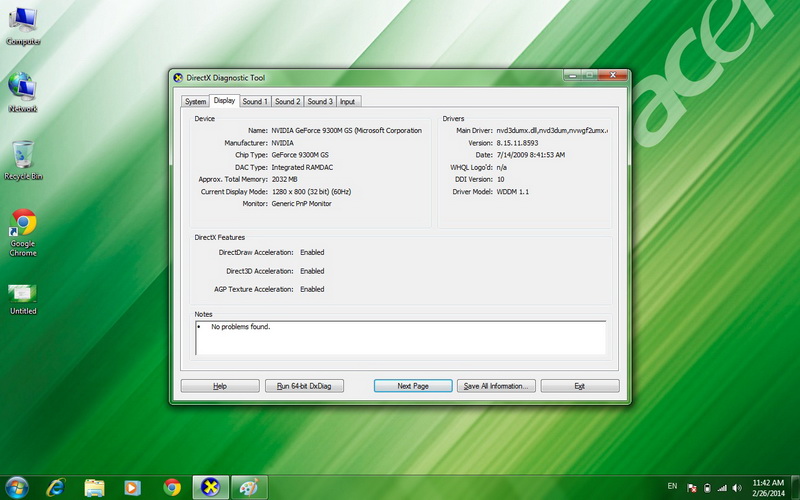
Task: Open Windows Media Player in taskbar
Action: pos(132,487)
